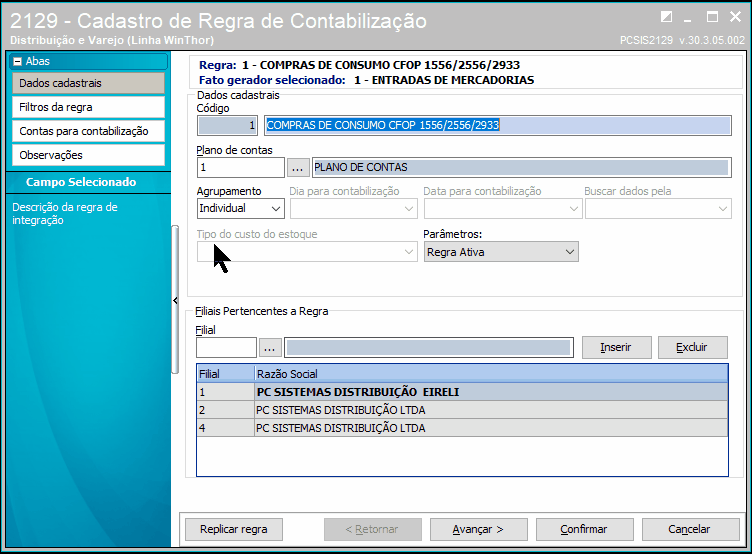752x554 pixels.
Task: Open Contas para contabilização tab
Action: point(88,131)
